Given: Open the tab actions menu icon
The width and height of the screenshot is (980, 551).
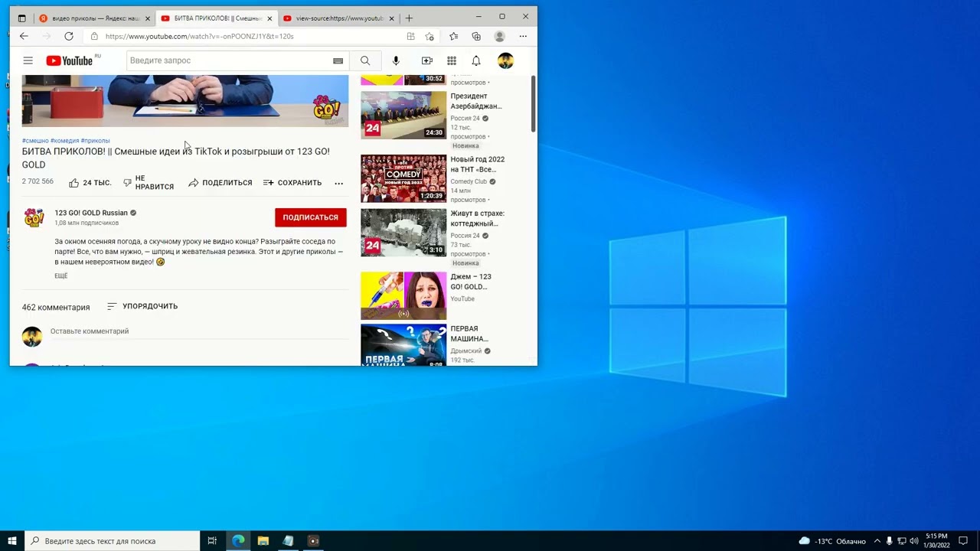Looking at the screenshot, I should [x=21, y=18].
